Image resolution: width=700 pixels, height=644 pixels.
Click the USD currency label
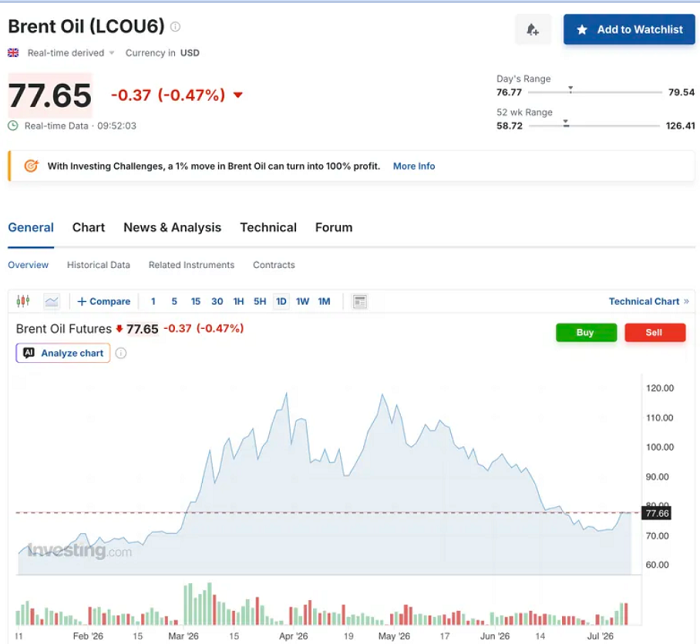pos(190,53)
